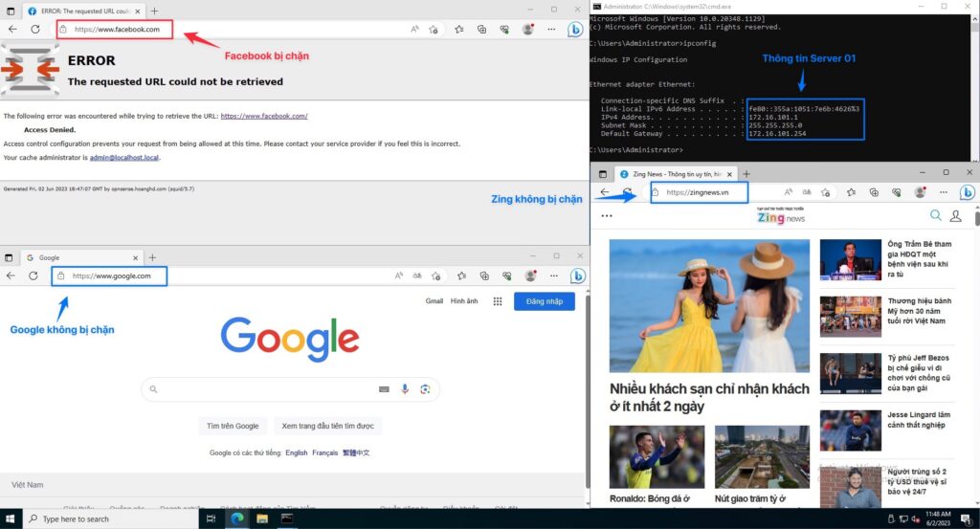
Task: Open article Thương hiệu bánh Mỹ hơn 30 năm
Action: (x=920, y=310)
